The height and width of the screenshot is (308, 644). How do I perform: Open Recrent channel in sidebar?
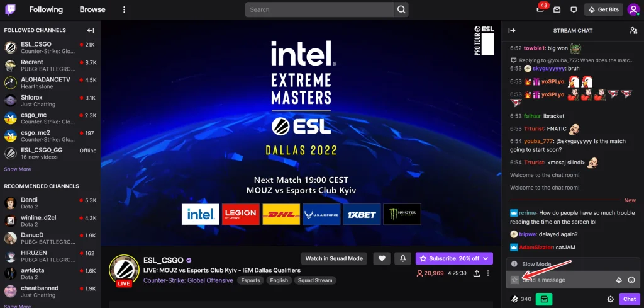50,66
